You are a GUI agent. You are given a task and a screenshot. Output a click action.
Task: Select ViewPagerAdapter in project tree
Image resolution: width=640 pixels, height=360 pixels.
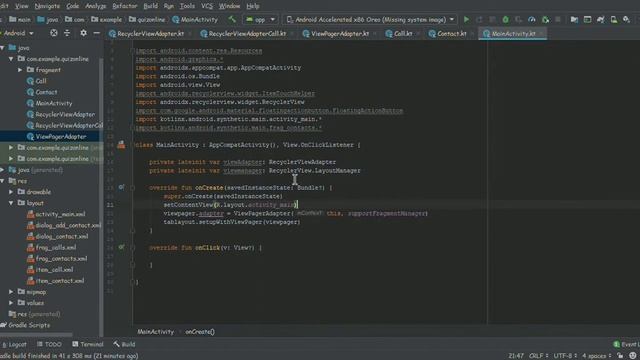pyautogui.click(x=60, y=136)
